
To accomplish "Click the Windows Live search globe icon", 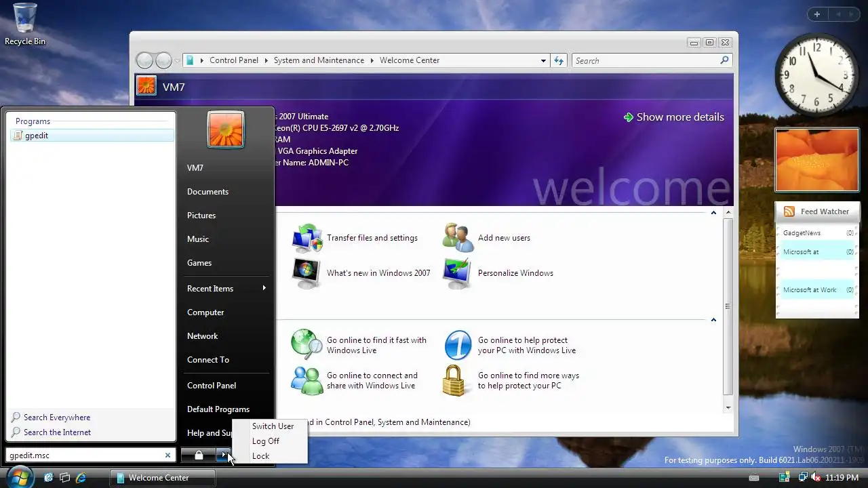I will point(307,344).
